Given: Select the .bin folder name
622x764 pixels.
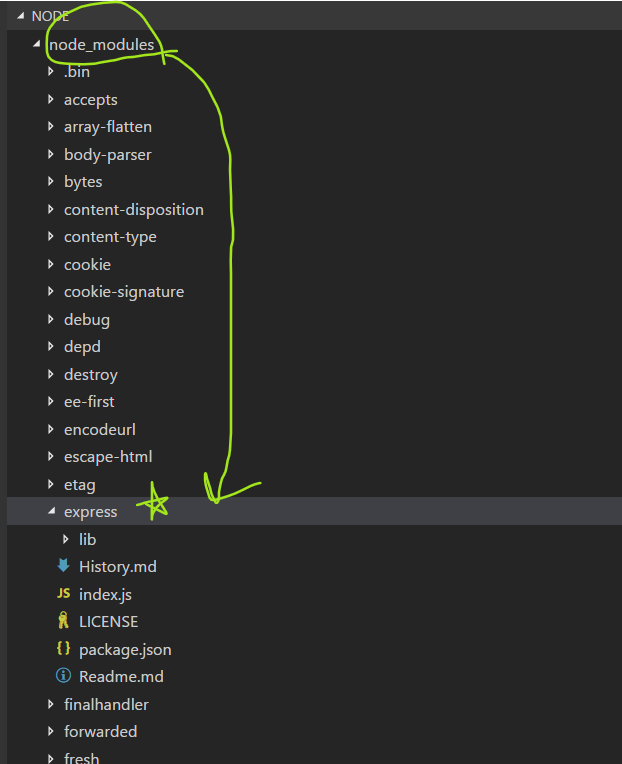Looking at the screenshot, I should (77, 72).
